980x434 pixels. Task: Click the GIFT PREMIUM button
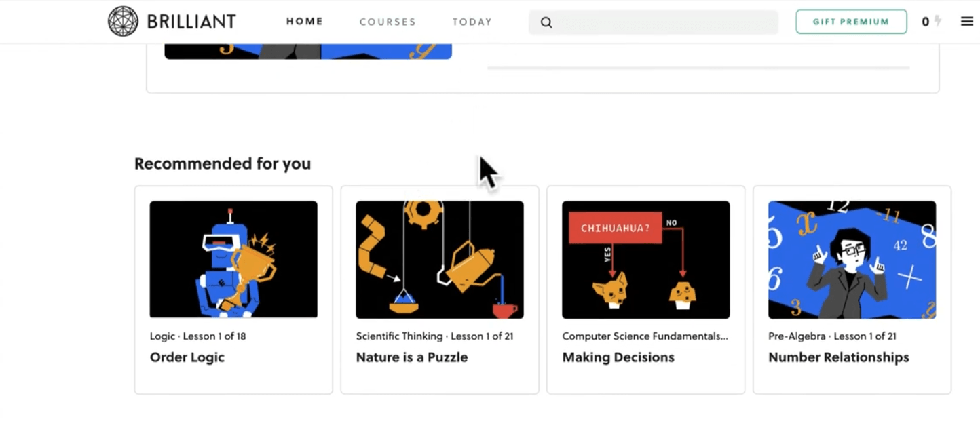[x=851, y=21]
